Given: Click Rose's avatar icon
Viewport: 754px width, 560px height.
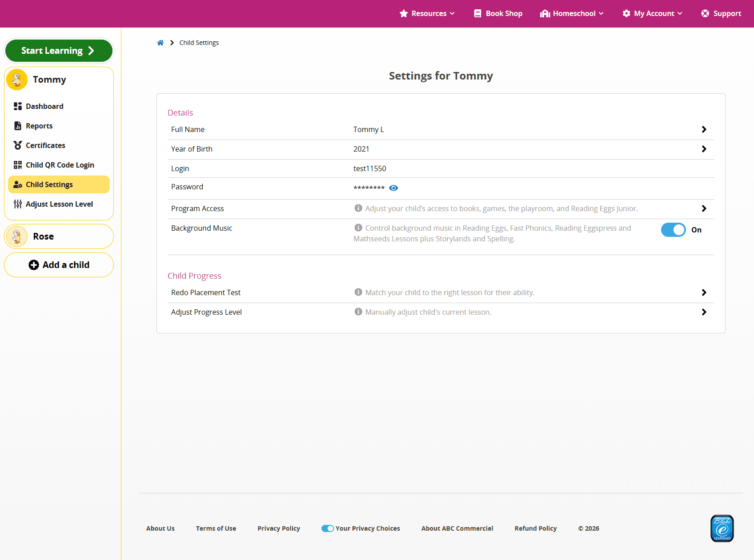Looking at the screenshot, I should (x=17, y=236).
